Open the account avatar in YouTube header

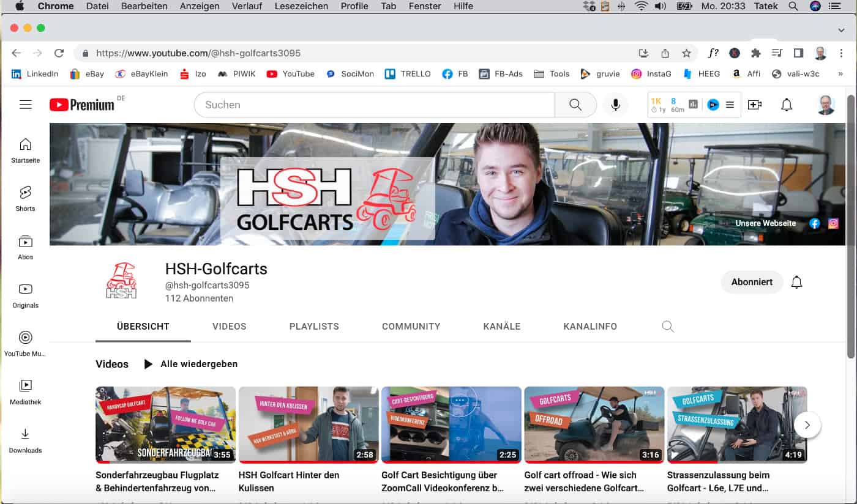point(826,105)
